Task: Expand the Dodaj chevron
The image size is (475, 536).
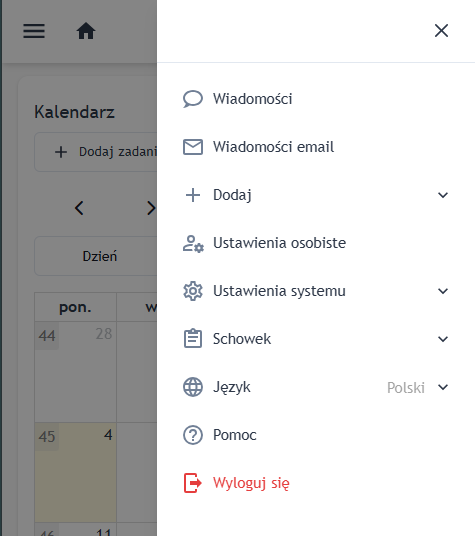Action: (x=443, y=195)
